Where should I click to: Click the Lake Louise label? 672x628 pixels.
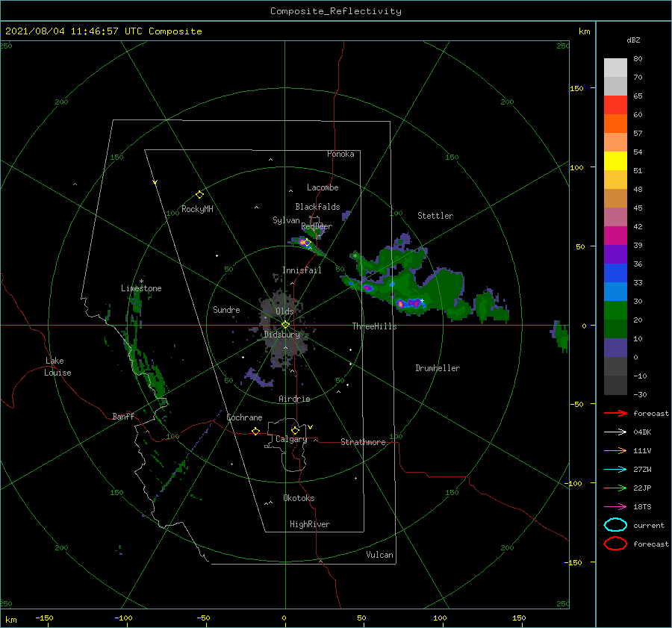pos(57,367)
